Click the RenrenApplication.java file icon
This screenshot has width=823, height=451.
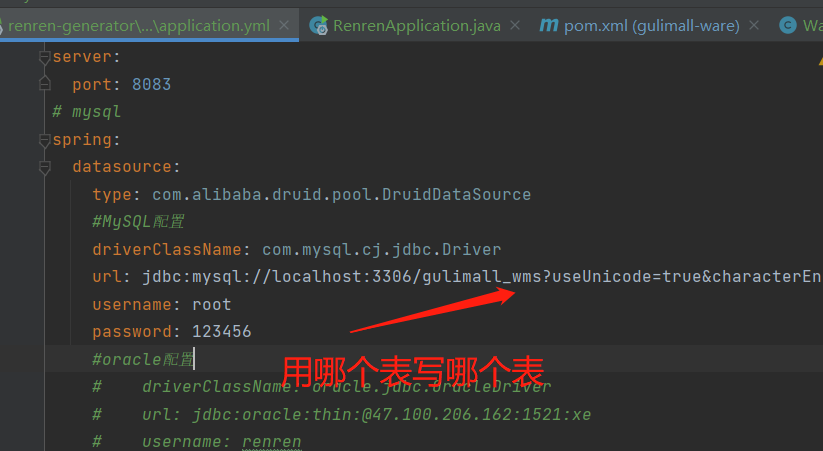319,25
